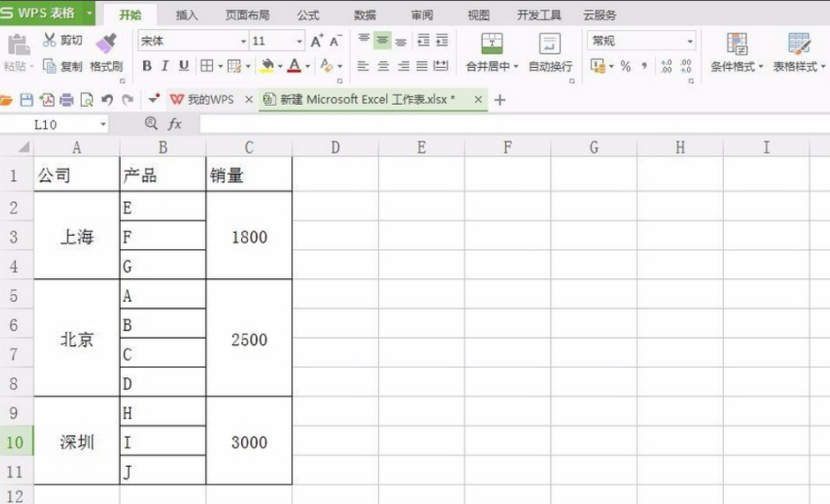
Task: Click the export to PDF icon
Action: click(47, 100)
